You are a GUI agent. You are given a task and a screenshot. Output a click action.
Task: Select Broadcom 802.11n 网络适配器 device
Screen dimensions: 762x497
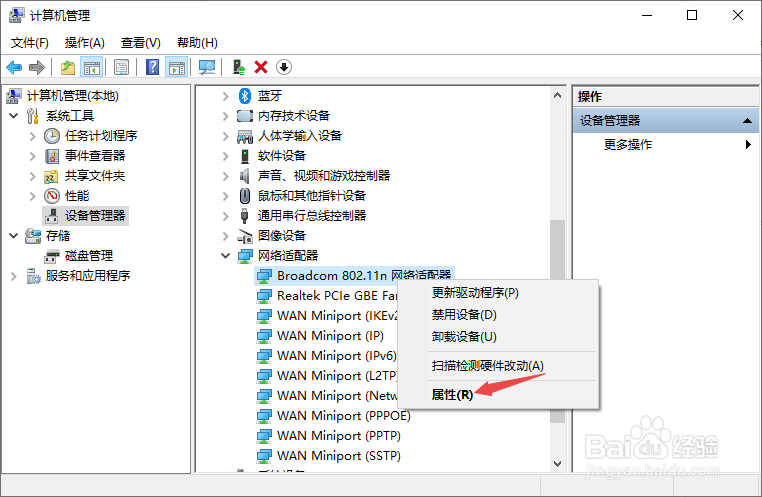click(x=364, y=275)
